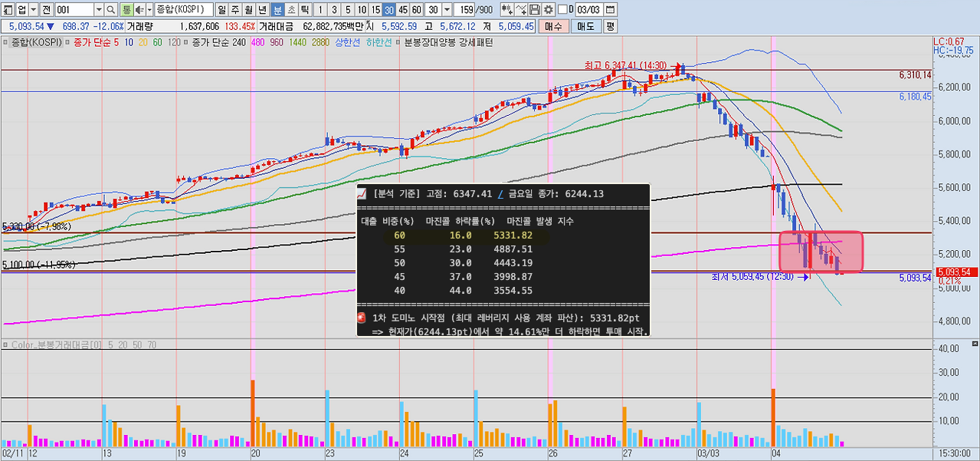Click the 분봉장대양봉 강세패턴 legend label
Screen dimensions: 980x461
pos(448,42)
